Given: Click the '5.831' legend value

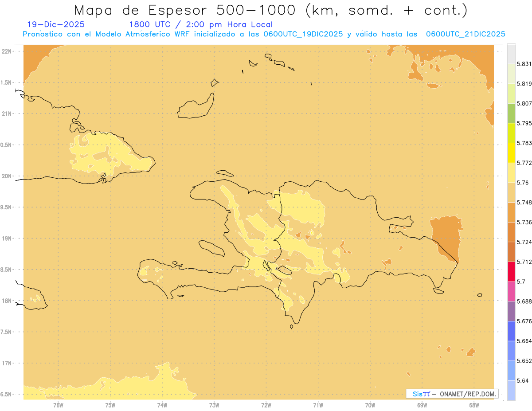Looking at the screenshot, I should click(524, 64).
